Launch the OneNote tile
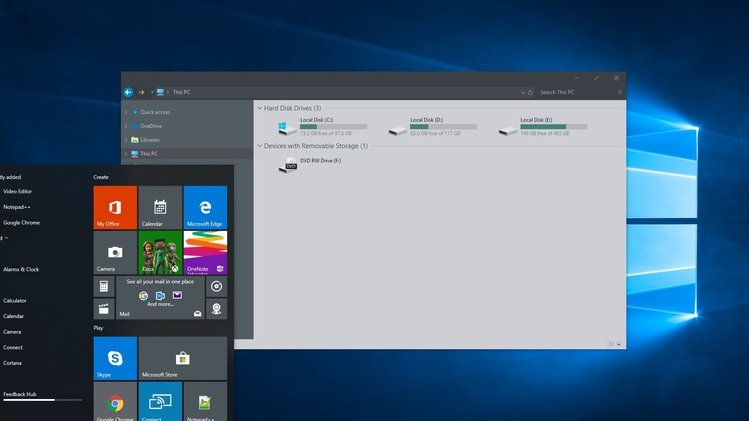 (205, 252)
